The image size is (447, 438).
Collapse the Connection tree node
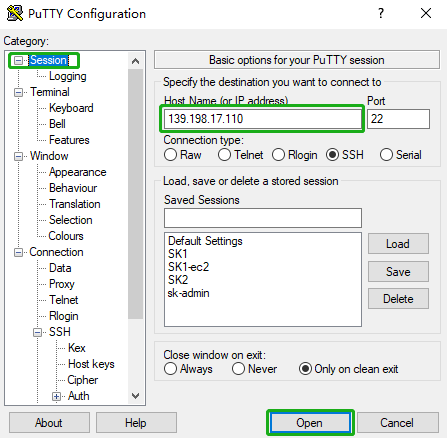[x=18, y=252]
